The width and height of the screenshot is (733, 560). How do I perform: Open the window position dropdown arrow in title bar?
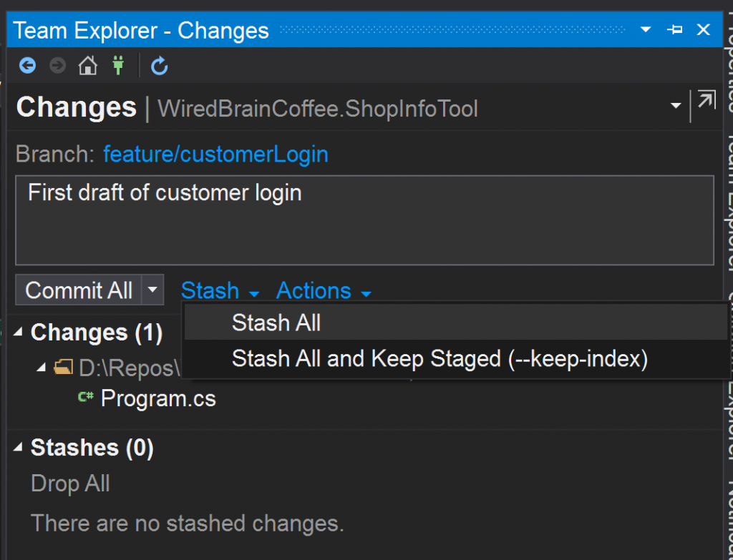[646, 29]
